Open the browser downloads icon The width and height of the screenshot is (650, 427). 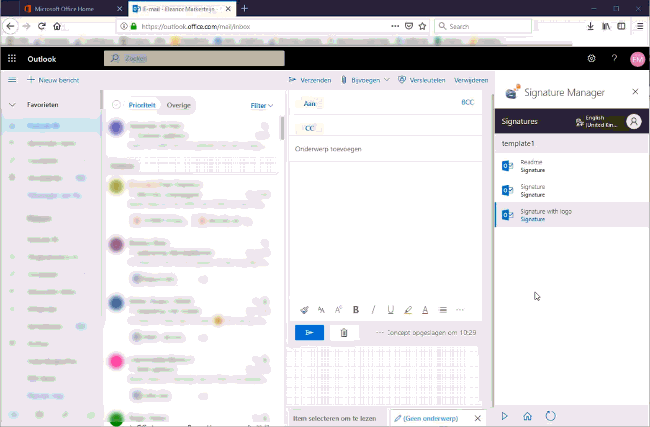[x=590, y=26]
